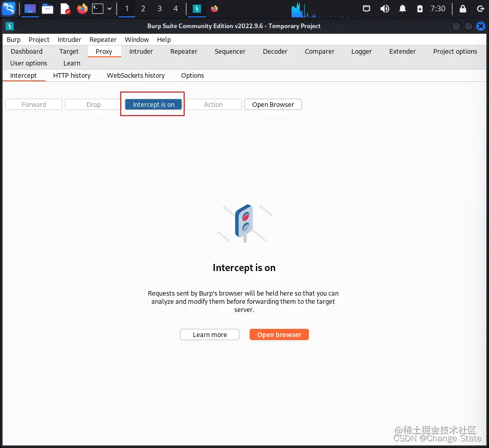
Task: Click the log out icon in panel
Action: point(481,9)
